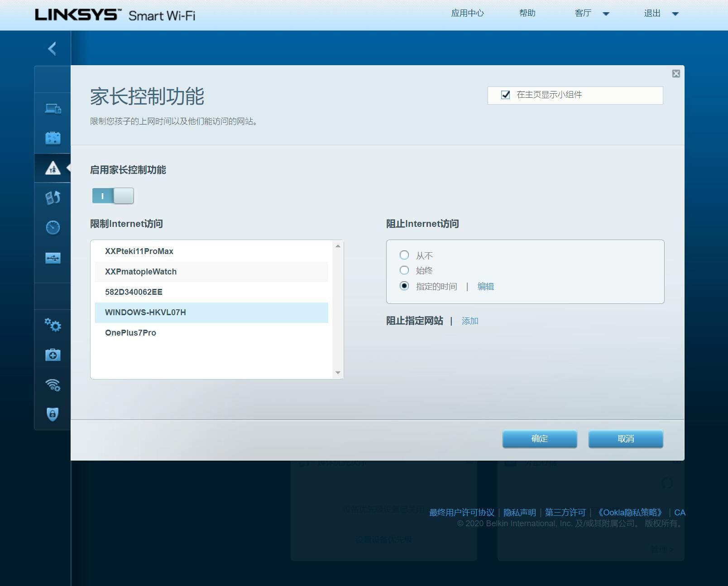Open the 隐私声明 link

tap(520, 513)
